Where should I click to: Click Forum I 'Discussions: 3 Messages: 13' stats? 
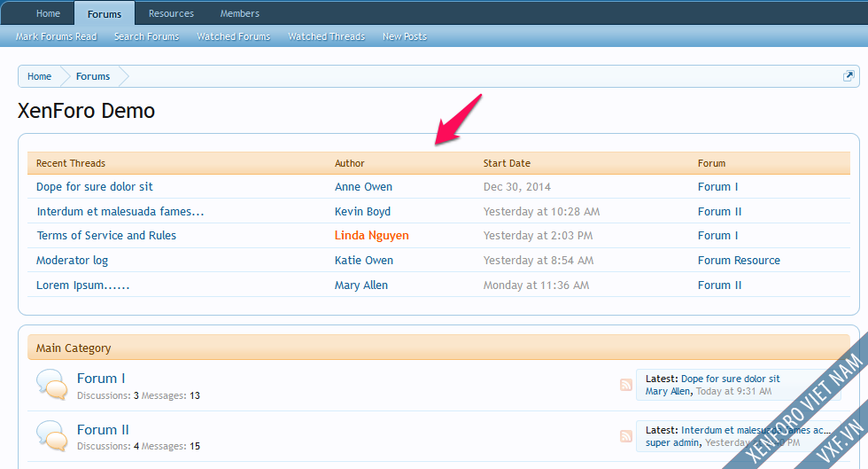[x=138, y=395]
